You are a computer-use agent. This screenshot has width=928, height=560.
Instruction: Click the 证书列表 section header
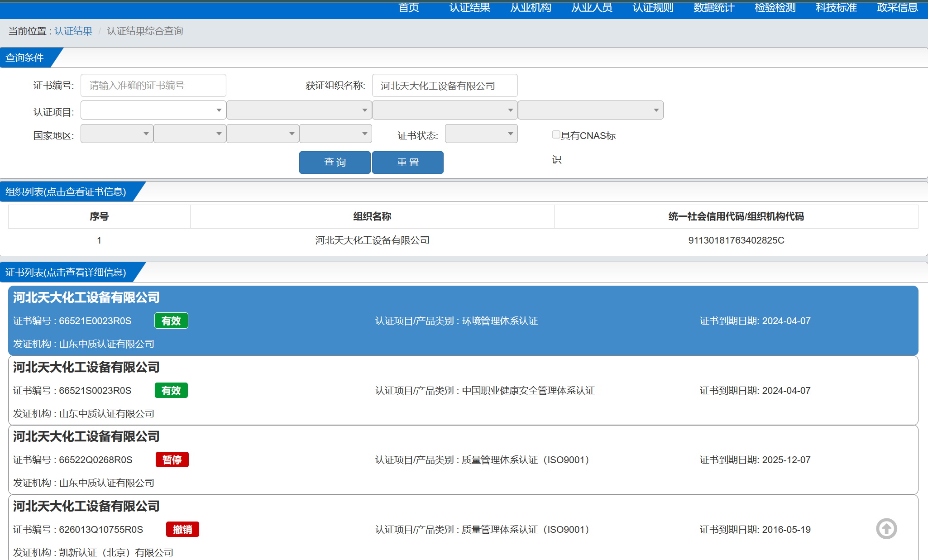pos(66,272)
